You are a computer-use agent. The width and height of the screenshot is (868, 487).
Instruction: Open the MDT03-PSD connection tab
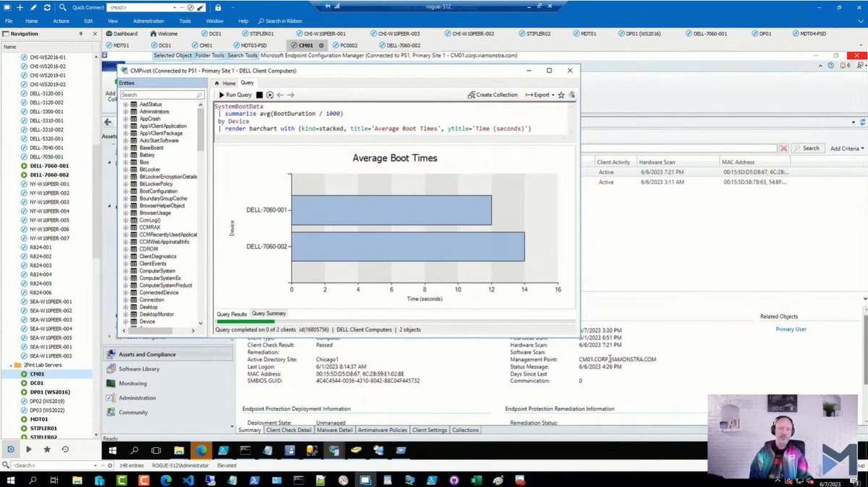pyautogui.click(x=250, y=45)
